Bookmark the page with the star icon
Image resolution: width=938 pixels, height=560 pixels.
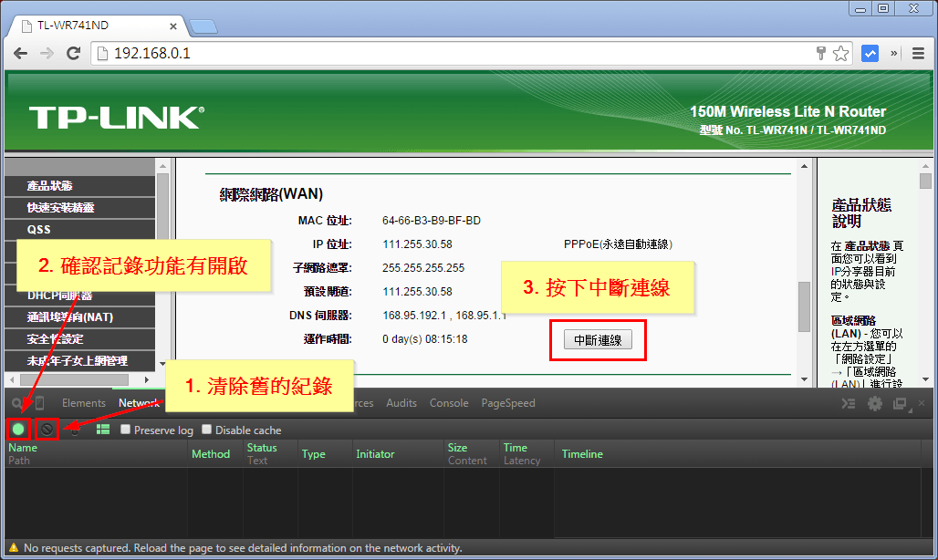[x=840, y=53]
